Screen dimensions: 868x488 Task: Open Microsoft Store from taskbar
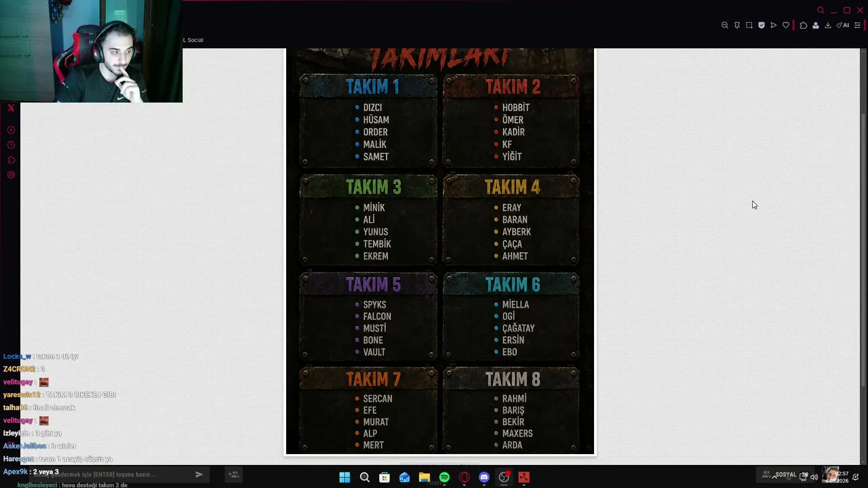click(x=384, y=477)
